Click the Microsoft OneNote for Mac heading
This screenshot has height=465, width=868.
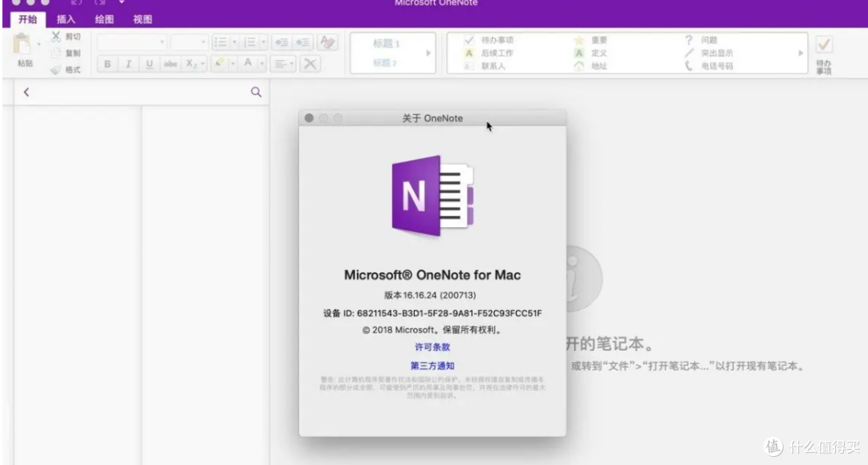[432, 275]
